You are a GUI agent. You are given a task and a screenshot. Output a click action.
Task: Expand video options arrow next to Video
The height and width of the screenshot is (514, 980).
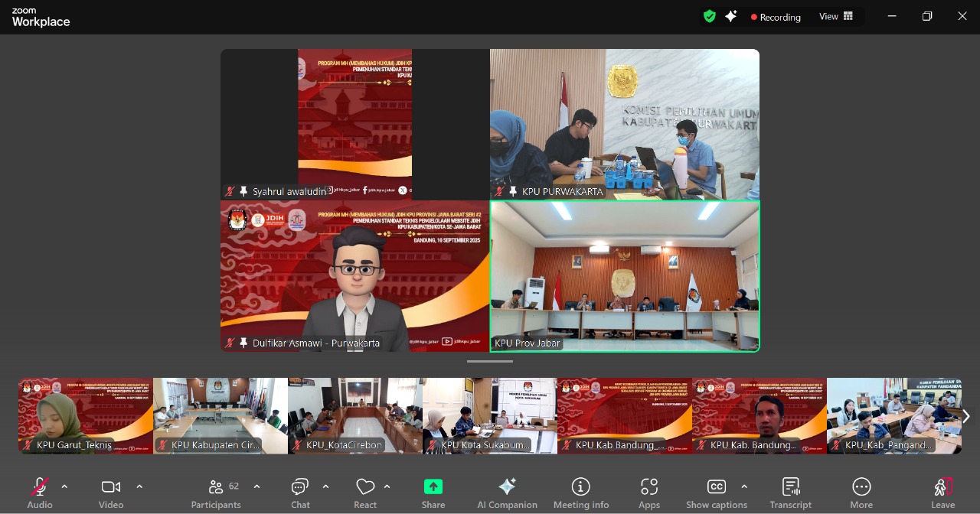pos(139,486)
